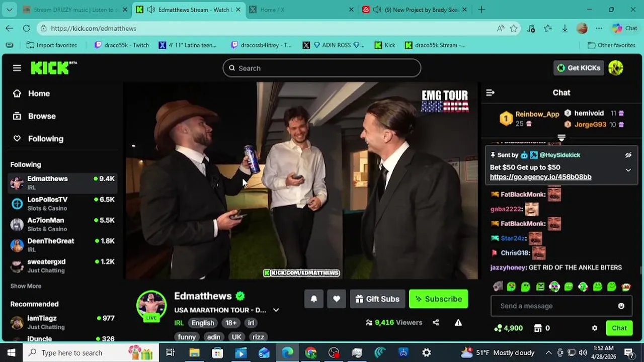Open Copilot Chat in Edge
This screenshot has height=362, width=644.
[625, 28]
